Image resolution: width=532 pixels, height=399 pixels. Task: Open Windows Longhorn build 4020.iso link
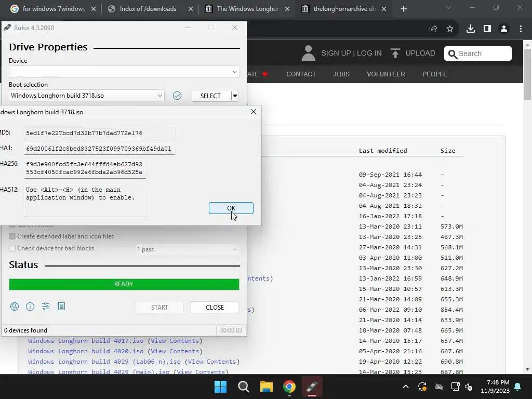pos(86,351)
